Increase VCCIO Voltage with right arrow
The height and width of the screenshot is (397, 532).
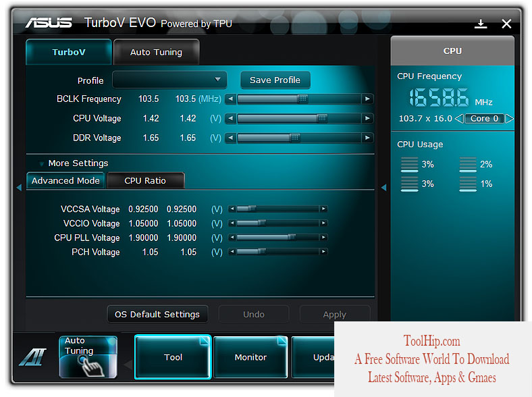[x=323, y=223]
